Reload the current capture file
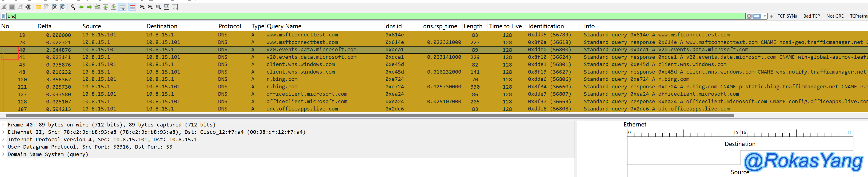The image size is (868, 177). click(x=63, y=7)
